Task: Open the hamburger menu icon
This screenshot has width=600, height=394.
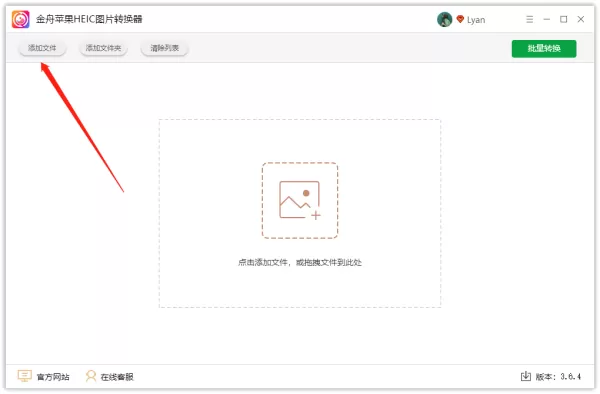Action: tap(530, 19)
